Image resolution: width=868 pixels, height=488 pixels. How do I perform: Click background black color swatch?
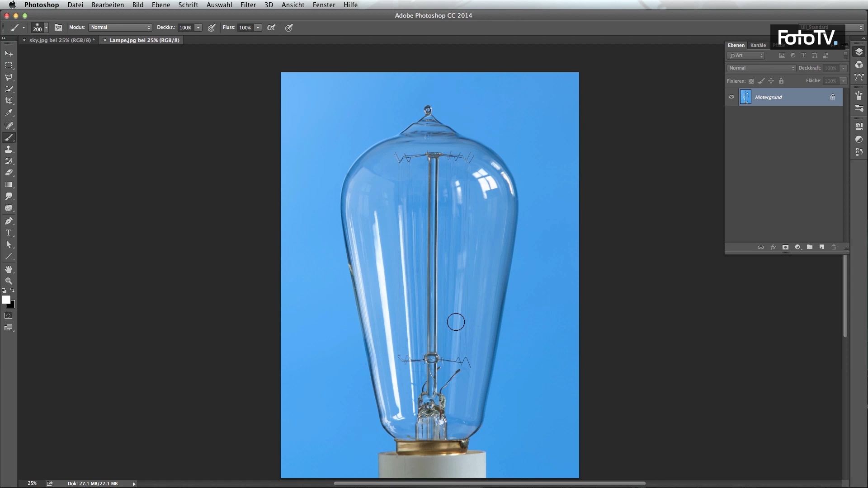12,305
